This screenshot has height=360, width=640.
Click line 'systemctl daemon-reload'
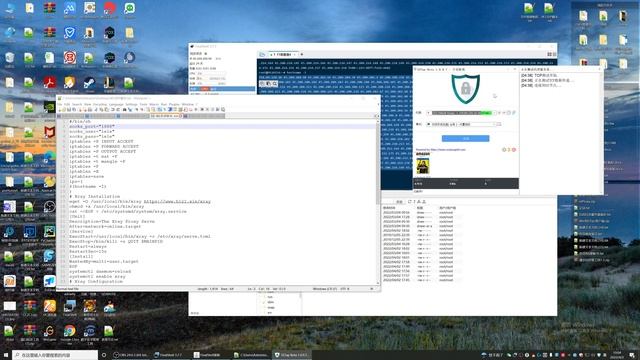click(x=100, y=271)
